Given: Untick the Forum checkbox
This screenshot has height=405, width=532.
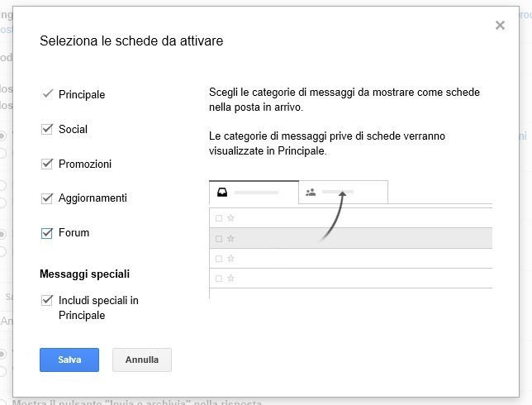Looking at the screenshot, I should (47, 233).
